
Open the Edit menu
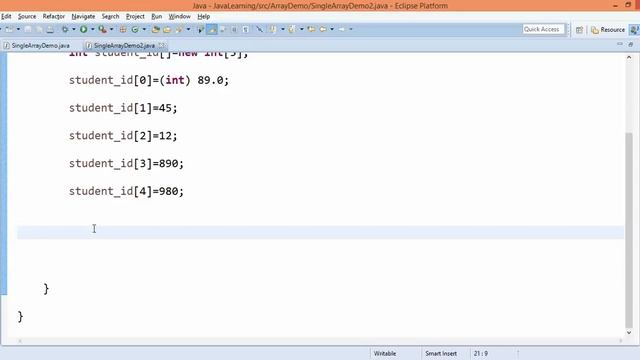(x=6, y=16)
